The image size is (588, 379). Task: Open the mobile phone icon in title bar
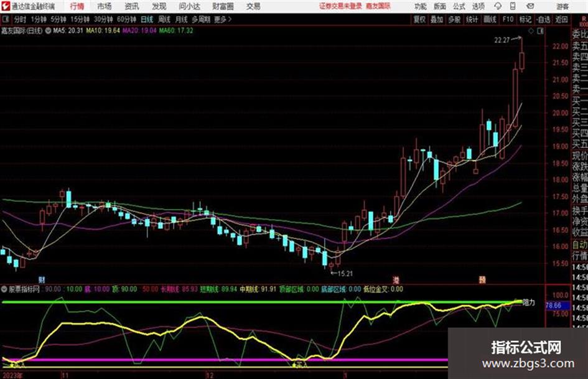[x=513, y=6]
